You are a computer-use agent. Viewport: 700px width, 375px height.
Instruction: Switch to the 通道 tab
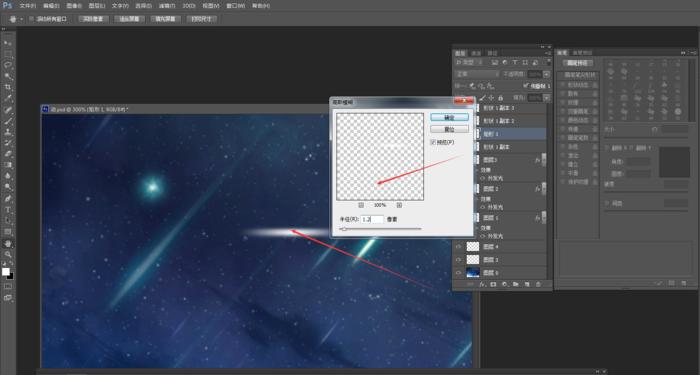pyautogui.click(x=476, y=53)
